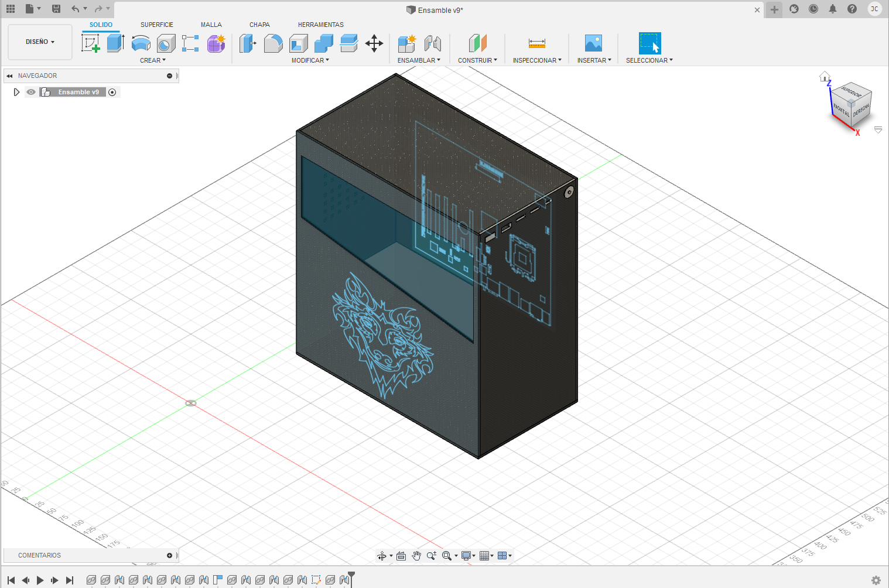Open the Construir dropdown menu
This screenshot has width=889, height=588.
(x=477, y=60)
